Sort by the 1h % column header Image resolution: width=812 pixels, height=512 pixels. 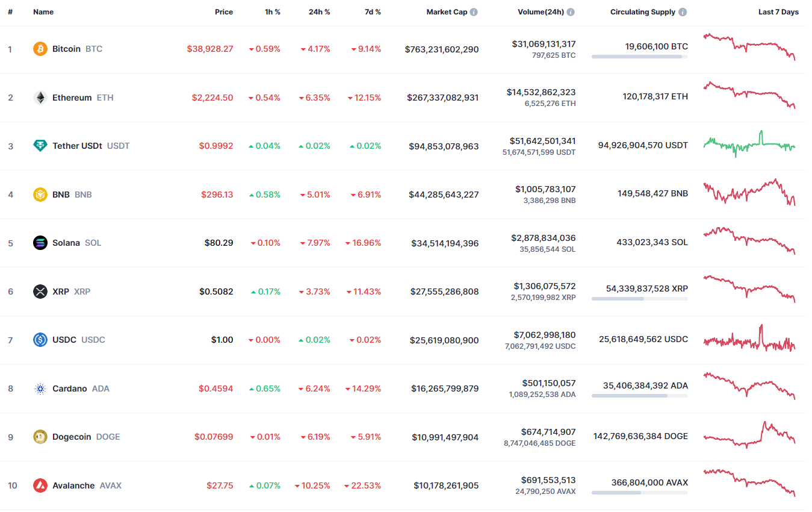(273, 12)
